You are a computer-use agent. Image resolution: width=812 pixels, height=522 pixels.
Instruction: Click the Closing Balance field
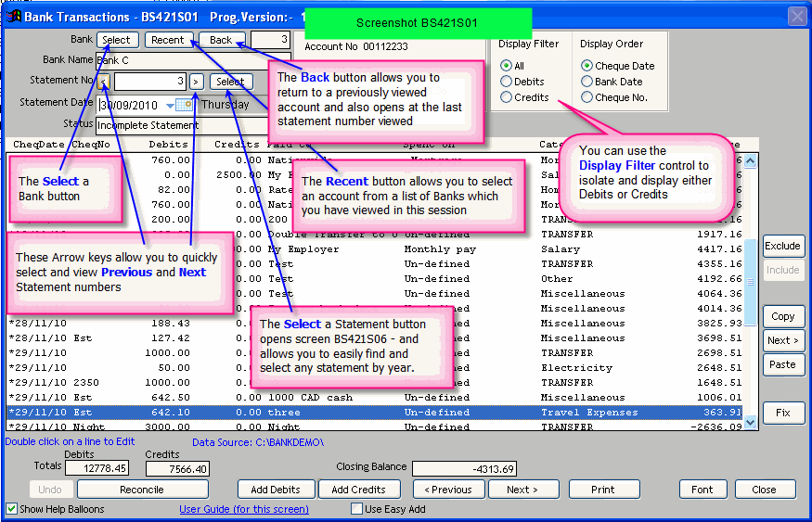[x=465, y=469]
